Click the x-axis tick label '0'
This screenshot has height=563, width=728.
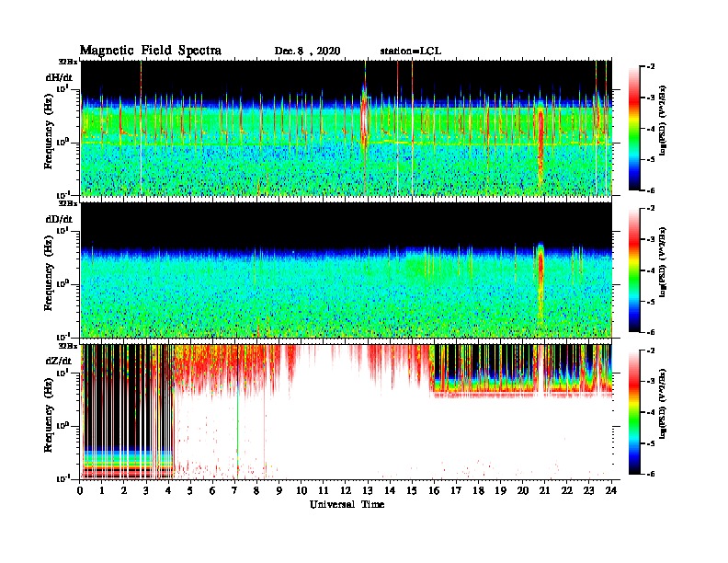[x=80, y=491]
